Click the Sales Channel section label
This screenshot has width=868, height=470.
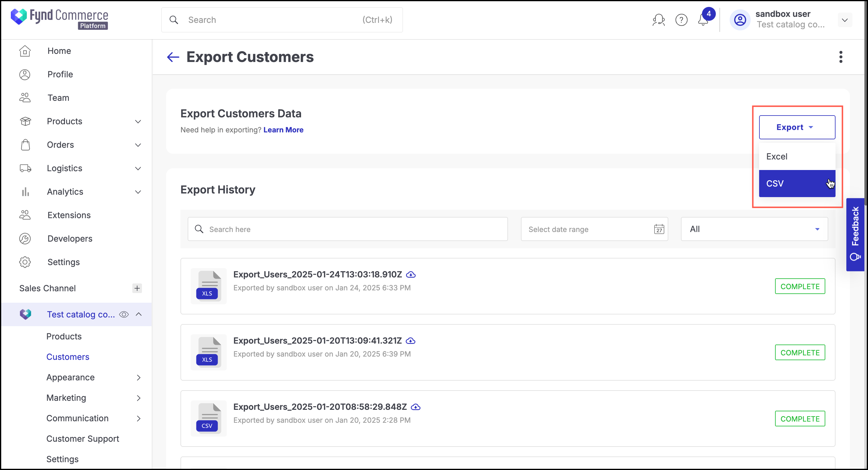(x=48, y=289)
